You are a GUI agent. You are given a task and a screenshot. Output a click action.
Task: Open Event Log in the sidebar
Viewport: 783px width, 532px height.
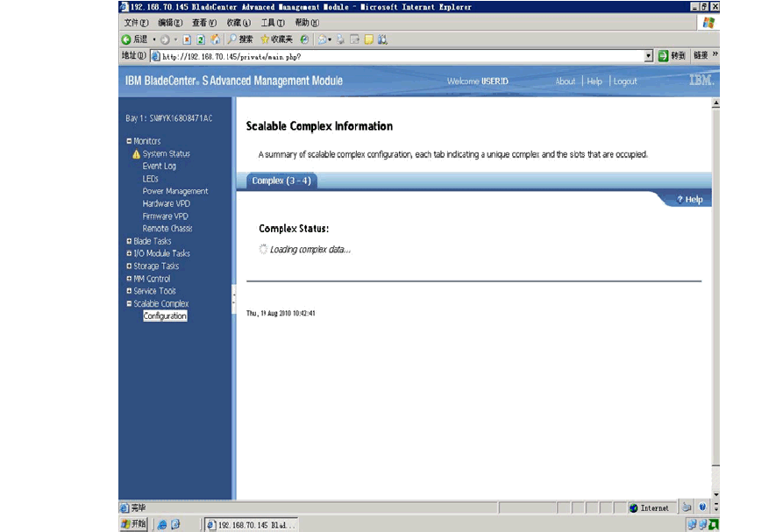pyautogui.click(x=160, y=167)
